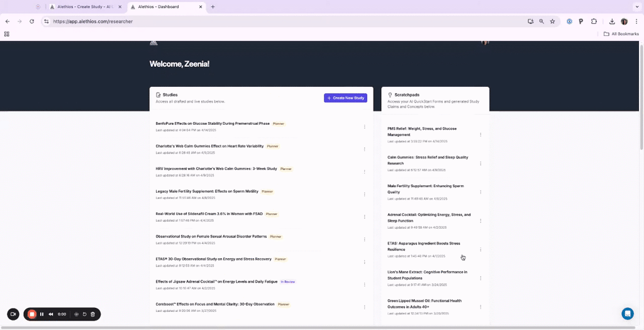This screenshot has height=330, width=644.
Task: Rewind the recording
Action: pos(51,314)
